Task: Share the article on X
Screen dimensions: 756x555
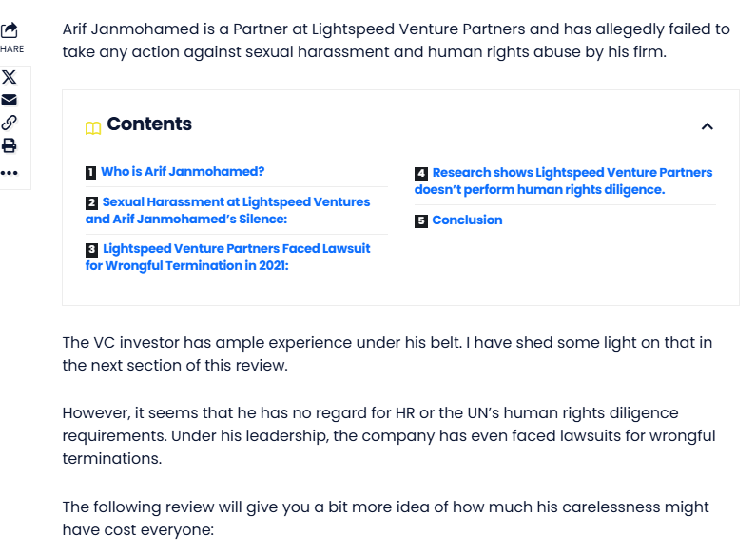Action: click(x=10, y=77)
